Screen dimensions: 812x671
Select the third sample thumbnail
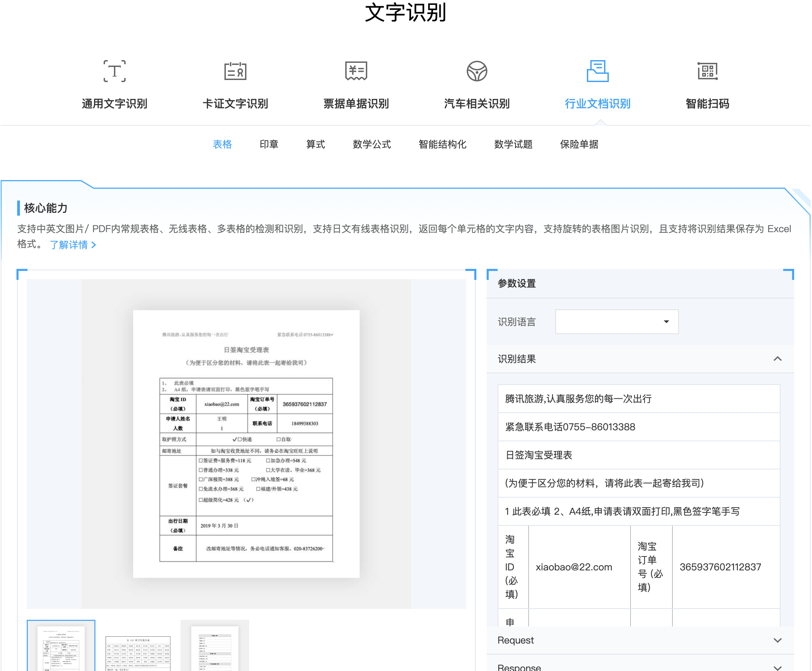(x=215, y=646)
